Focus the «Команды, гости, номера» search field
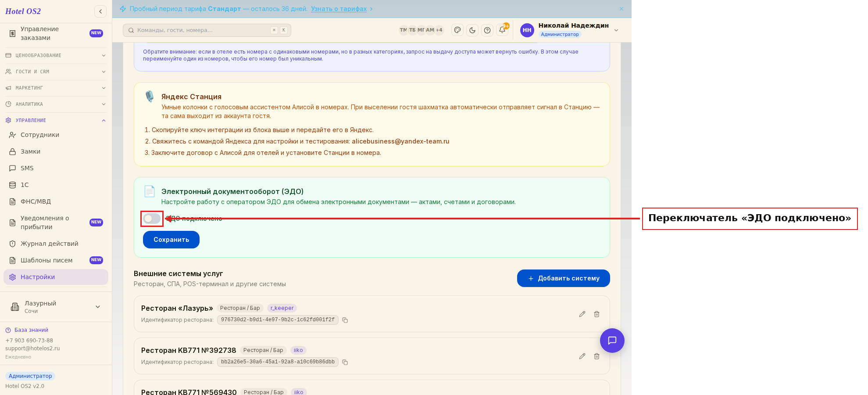 pos(207,30)
